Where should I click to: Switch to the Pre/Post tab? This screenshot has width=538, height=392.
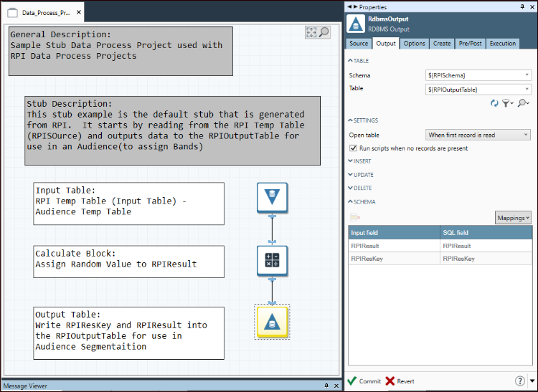(471, 44)
